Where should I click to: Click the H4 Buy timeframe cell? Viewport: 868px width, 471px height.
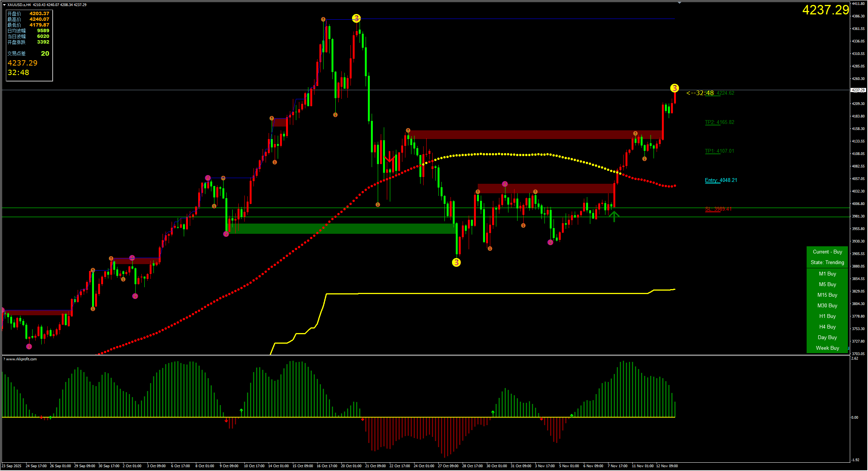tap(827, 327)
